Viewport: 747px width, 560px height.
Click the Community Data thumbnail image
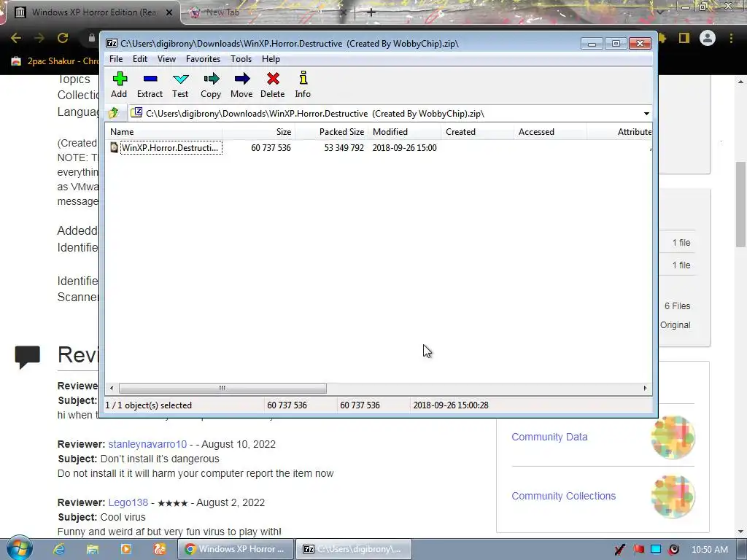[x=673, y=437]
